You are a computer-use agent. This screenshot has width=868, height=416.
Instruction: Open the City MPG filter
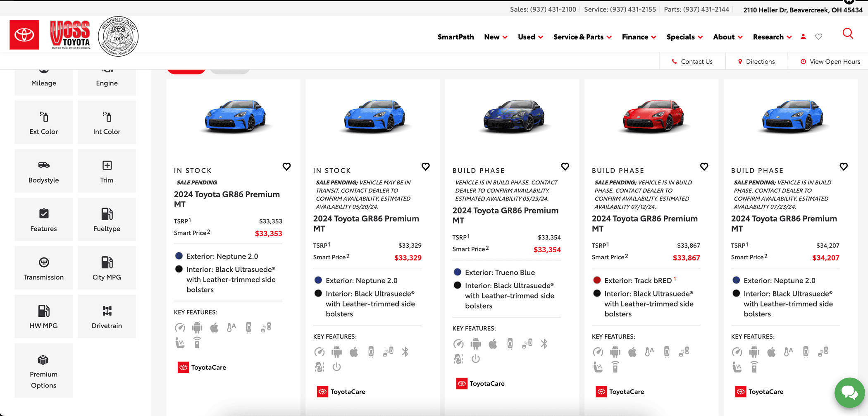click(107, 268)
